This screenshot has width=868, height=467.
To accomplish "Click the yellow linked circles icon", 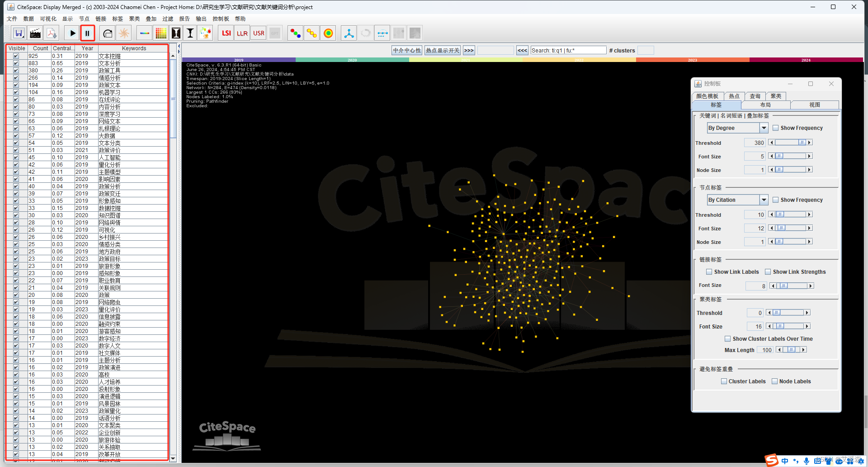I will click(312, 33).
